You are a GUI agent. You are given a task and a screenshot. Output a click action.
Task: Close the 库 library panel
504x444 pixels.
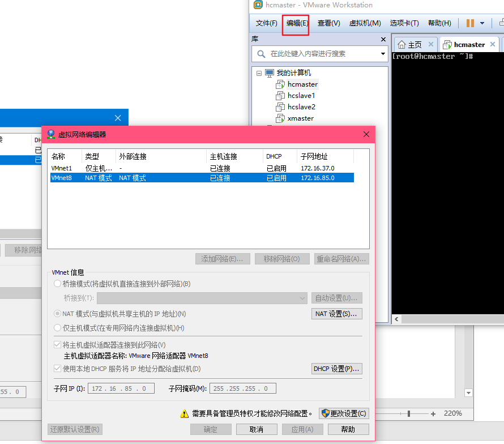pos(383,39)
